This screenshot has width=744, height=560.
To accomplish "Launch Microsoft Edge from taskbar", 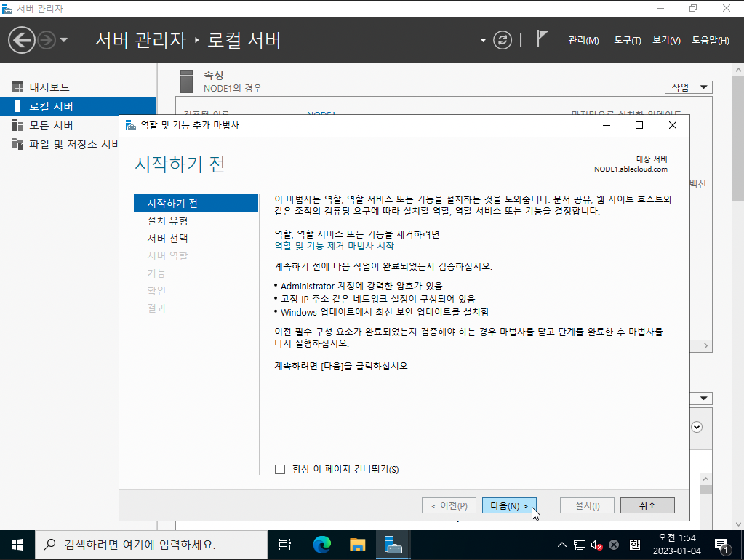I will pyautogui.click(x=321, y=545).
